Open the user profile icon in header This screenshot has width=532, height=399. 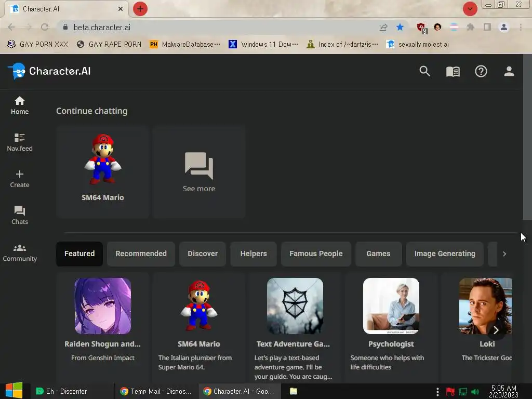[509, 71]
